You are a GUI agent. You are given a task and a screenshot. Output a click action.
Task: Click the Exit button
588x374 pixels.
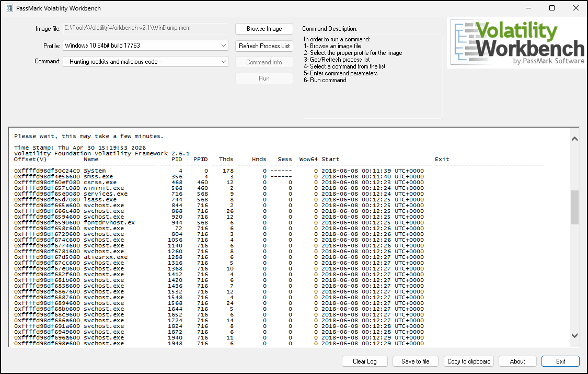[x=560, y=361]
